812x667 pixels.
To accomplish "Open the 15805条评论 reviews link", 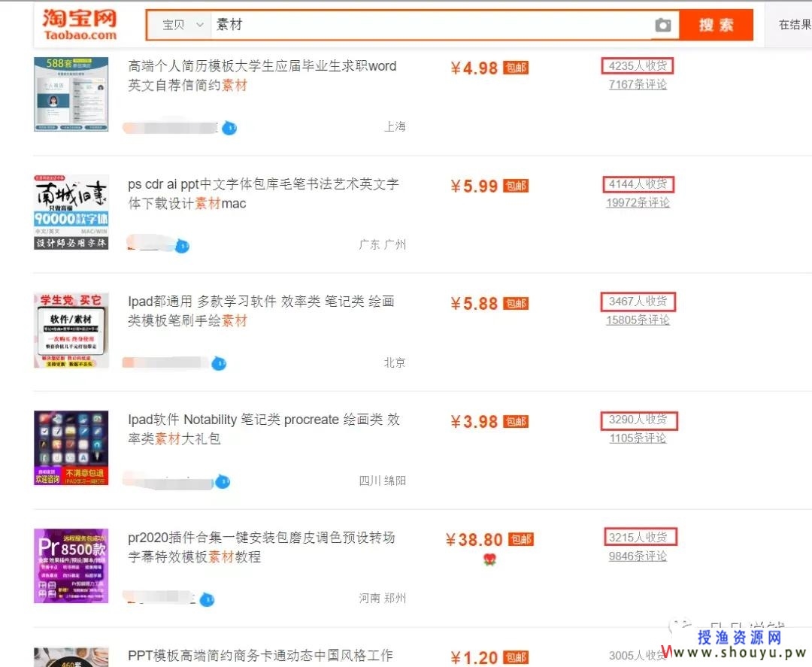I will [x=638, y=320].
